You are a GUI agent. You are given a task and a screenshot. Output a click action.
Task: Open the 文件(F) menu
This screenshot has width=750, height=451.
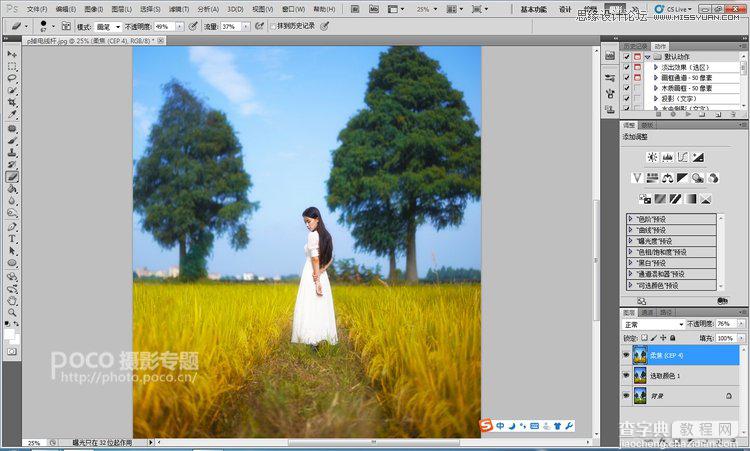37,9
